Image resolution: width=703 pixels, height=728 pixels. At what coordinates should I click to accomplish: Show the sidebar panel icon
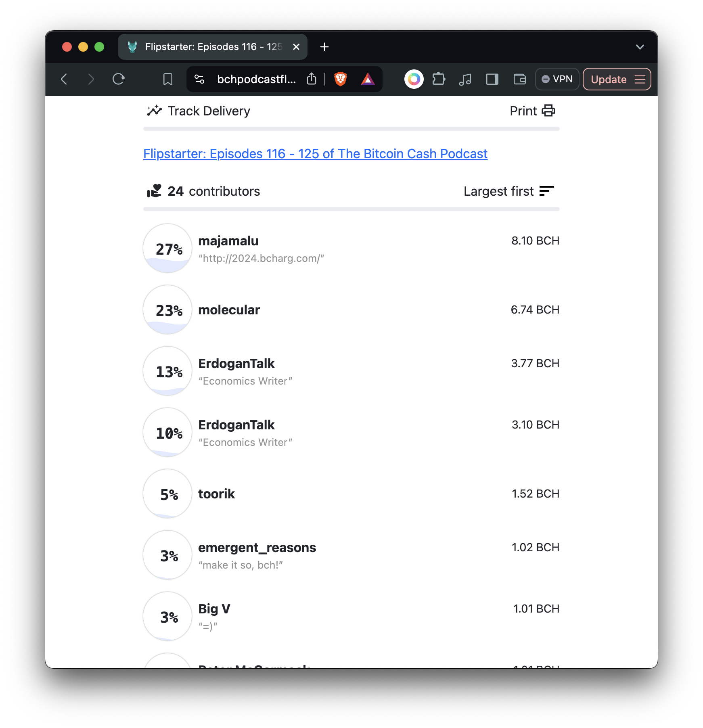click(x=492, y=79)
